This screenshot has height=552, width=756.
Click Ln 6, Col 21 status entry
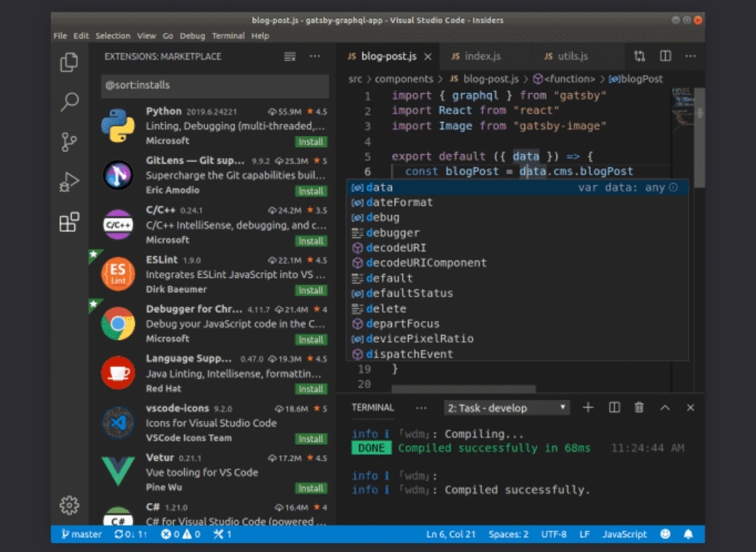click(451, 534)
